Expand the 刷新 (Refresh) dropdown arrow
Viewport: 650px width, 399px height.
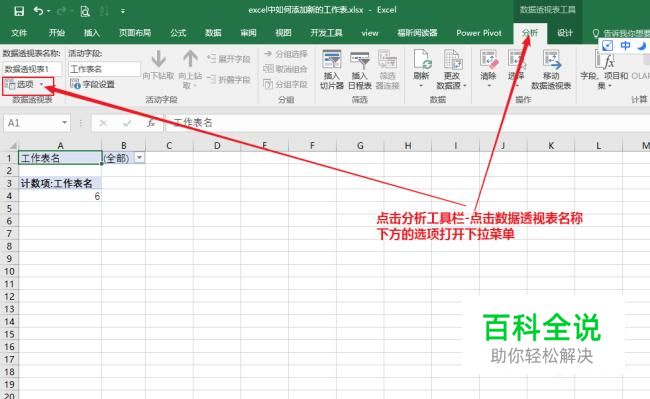click(421, 85)
